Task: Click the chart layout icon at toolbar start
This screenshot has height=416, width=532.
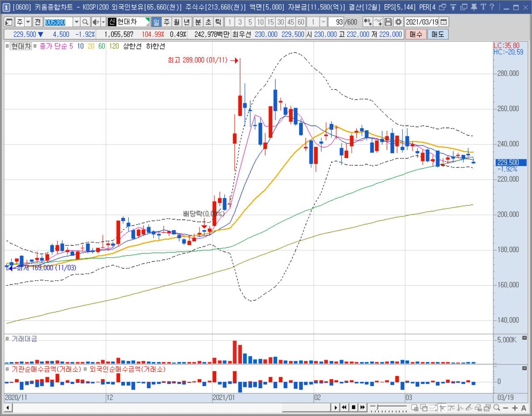Action: coord(9,22)
